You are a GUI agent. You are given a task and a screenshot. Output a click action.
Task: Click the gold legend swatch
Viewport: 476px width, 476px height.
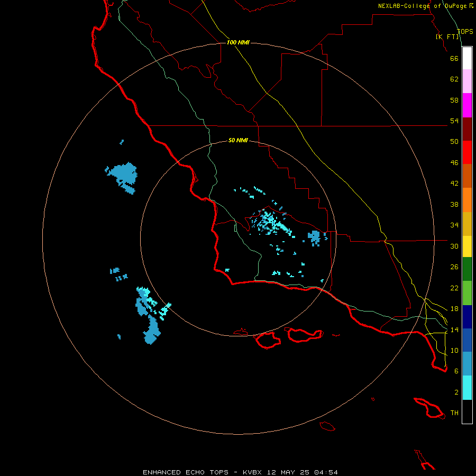467,224
